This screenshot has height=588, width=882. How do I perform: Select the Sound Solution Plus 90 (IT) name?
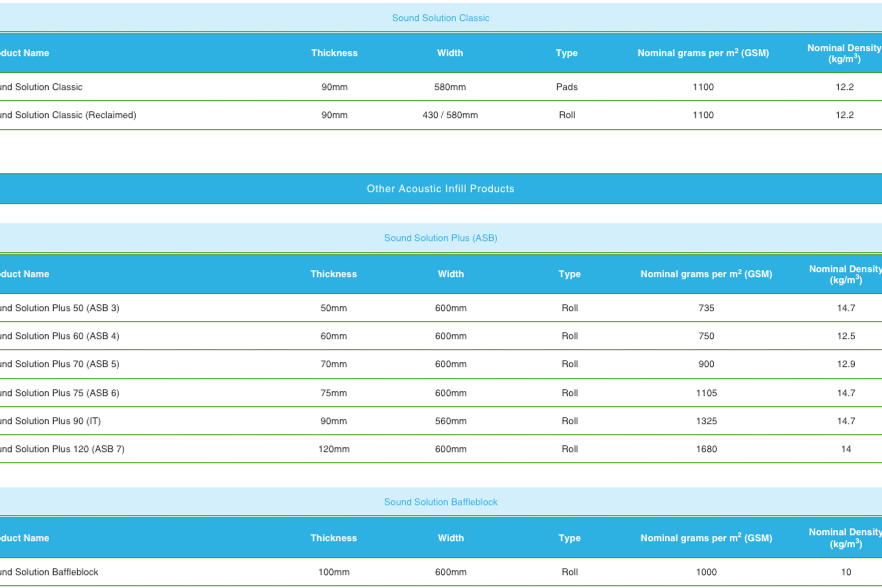pos(50,421)
